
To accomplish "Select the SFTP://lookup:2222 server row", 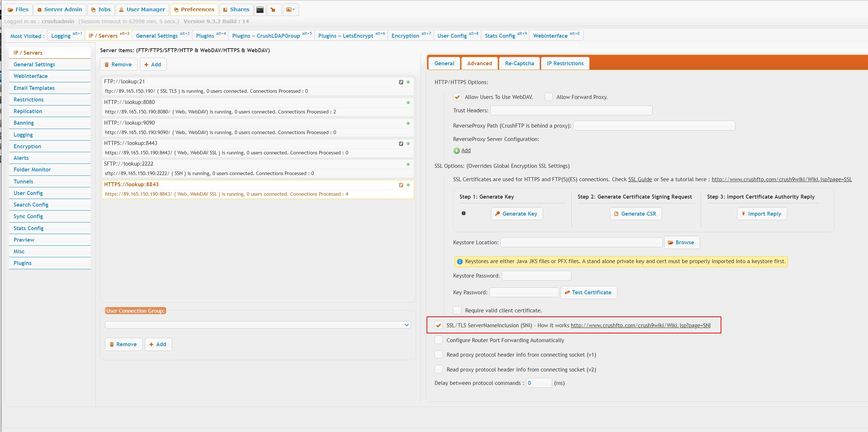I will click(x=258, y=169).
